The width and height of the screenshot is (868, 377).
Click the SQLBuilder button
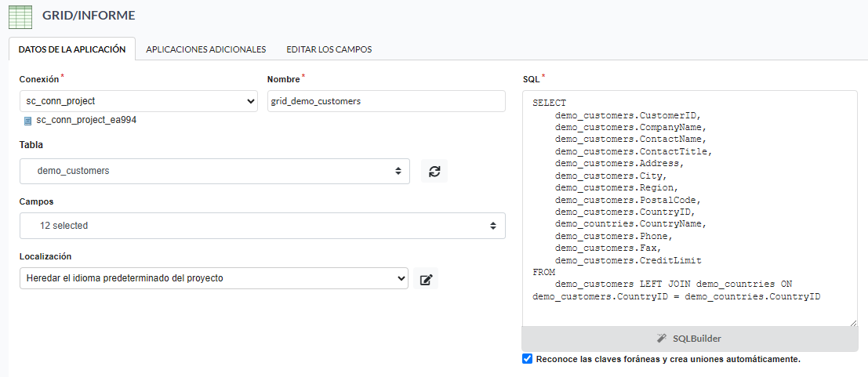[x=690, y=339]
